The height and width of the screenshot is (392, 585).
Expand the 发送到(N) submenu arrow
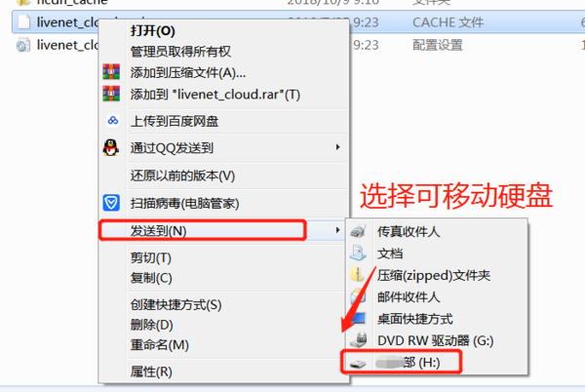coord(337,230)
